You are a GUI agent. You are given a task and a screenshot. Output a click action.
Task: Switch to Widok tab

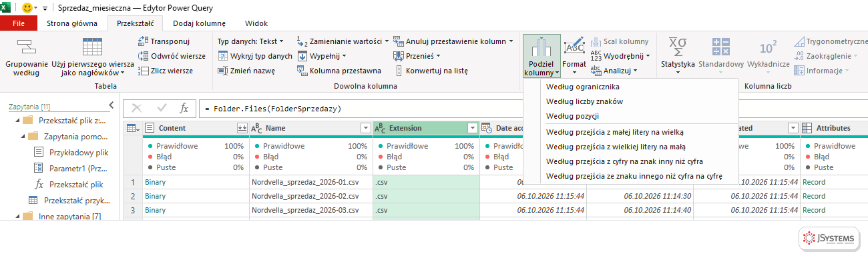pos(256,23)
